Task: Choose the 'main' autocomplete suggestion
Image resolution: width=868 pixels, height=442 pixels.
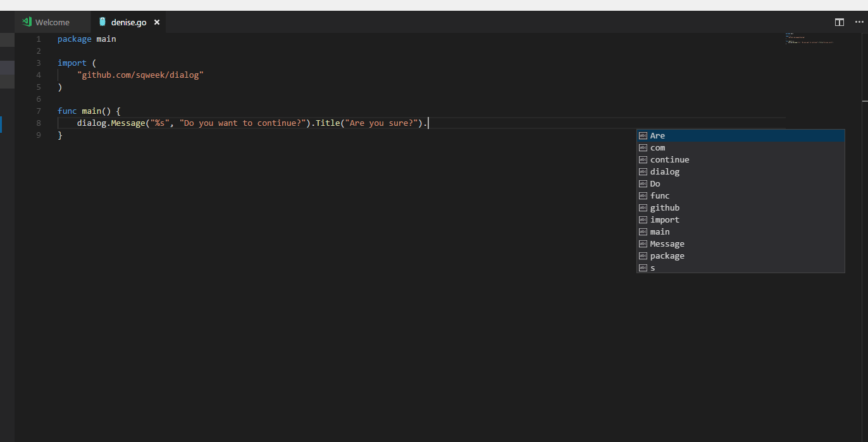Action: [740, 231]
